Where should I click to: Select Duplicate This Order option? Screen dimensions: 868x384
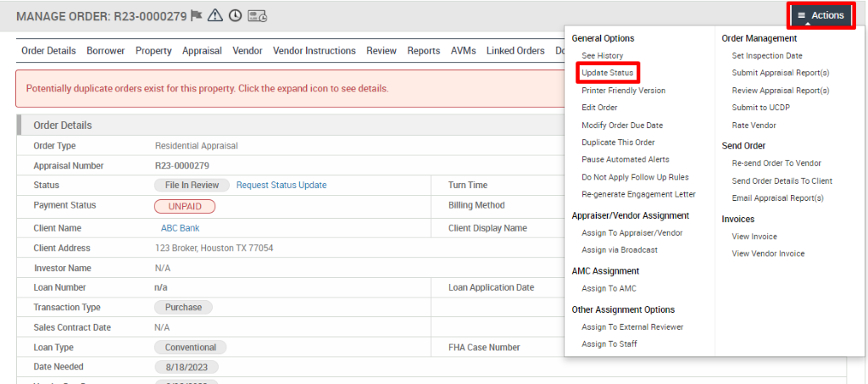click(x=618, y=142)
